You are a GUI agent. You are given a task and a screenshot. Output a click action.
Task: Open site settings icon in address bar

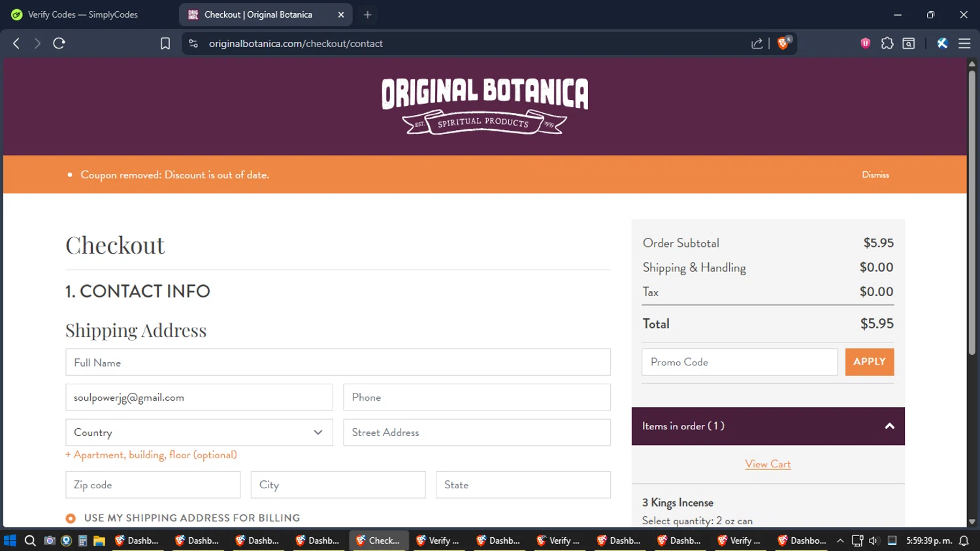[x=193, y=43]
